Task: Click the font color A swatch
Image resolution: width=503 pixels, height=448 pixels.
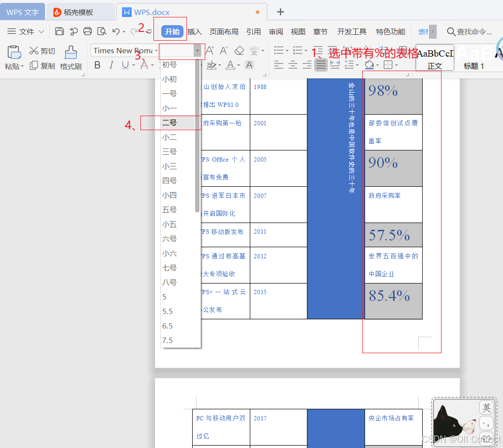Action: coord(230,65)
